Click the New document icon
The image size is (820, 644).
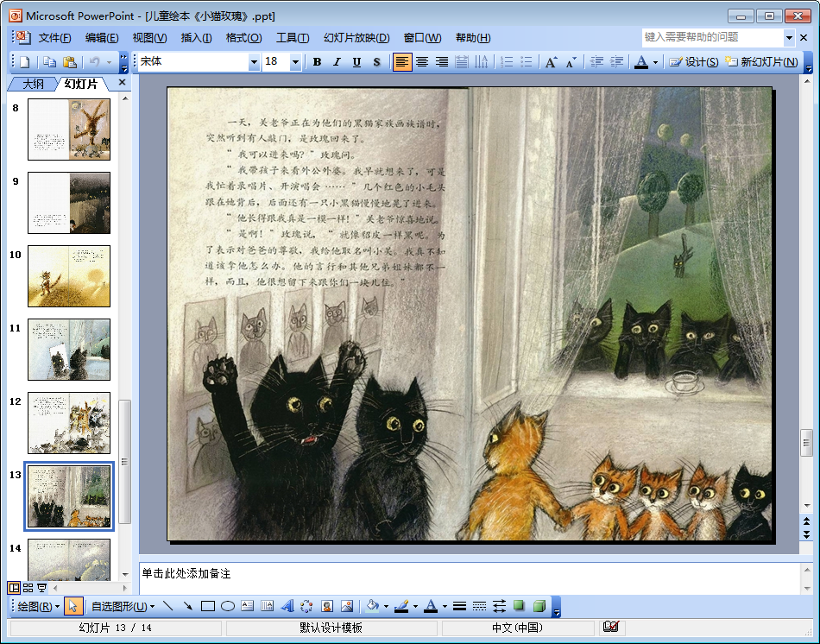[x=24, y=62]
